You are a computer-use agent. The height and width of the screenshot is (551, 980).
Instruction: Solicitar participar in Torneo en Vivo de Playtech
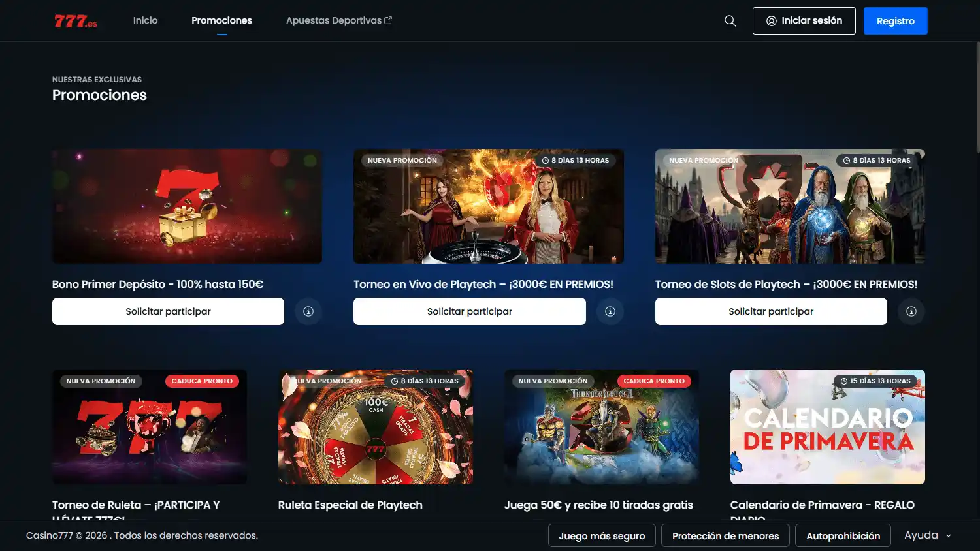coord(470,311)
